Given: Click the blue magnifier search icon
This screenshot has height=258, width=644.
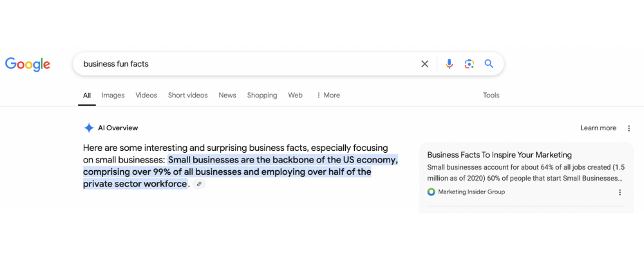Looking at the screenshot, I should (489, 64).
